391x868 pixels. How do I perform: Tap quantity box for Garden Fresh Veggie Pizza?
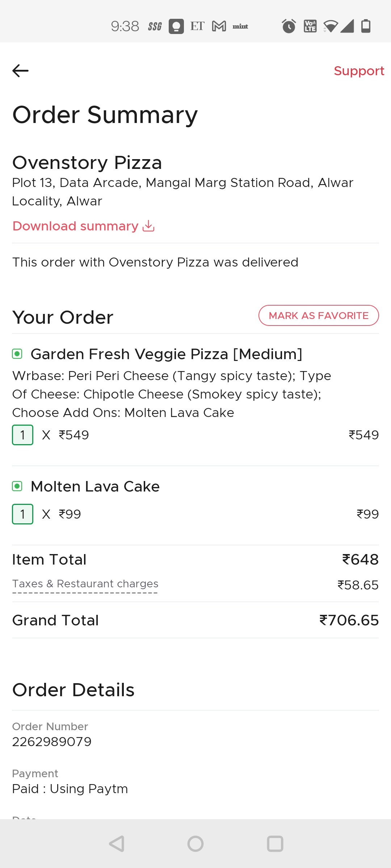[22, 435]
